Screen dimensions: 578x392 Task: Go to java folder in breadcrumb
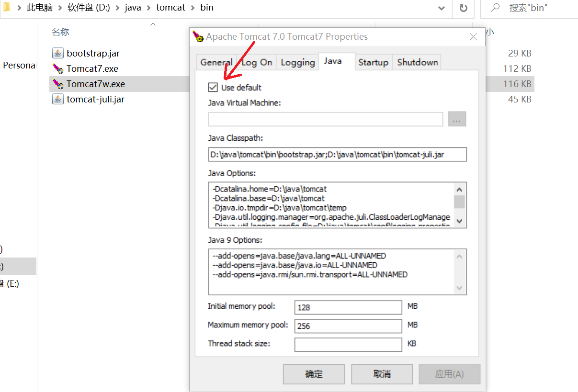tap(133, 8)
